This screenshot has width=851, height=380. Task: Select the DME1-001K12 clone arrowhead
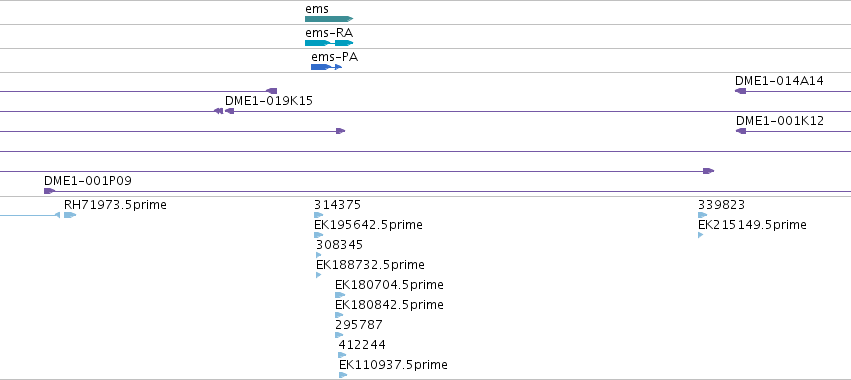pos(741,131)
